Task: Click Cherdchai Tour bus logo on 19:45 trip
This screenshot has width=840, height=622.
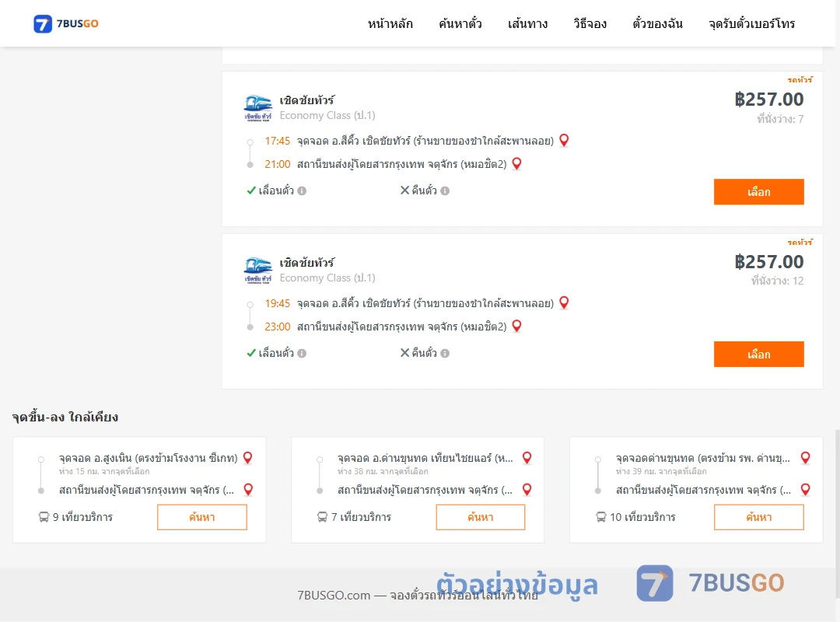Action: click(x=258, y=270)
